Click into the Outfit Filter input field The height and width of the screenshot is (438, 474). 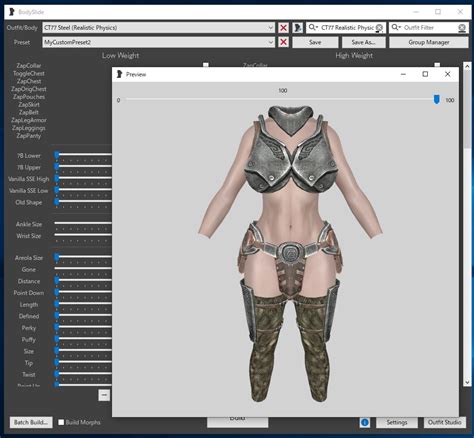click(429, 28)
